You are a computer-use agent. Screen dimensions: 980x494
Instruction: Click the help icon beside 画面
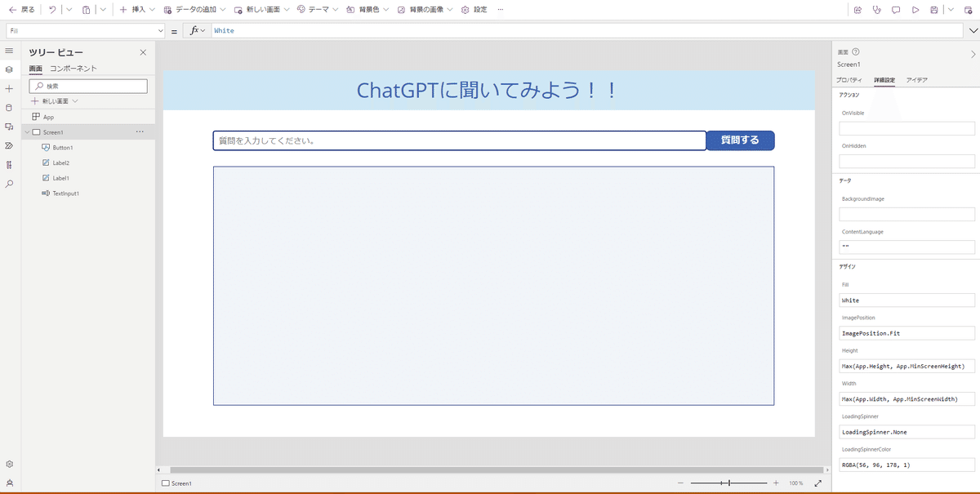coord(855,51)
